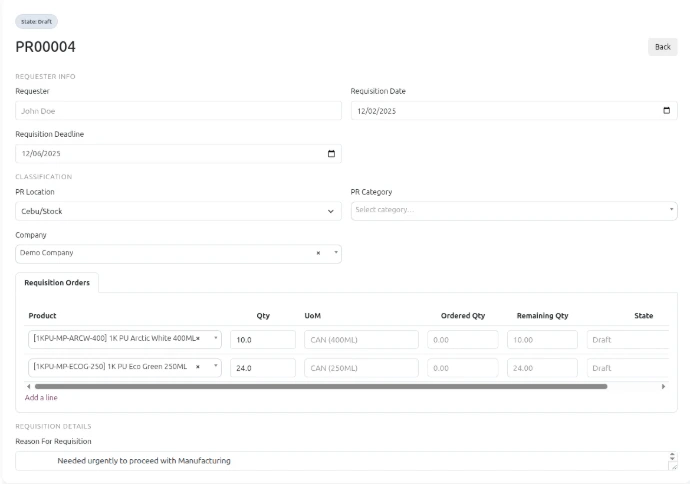Click the Reason For Requisition text box

click(x=340, y=461)
